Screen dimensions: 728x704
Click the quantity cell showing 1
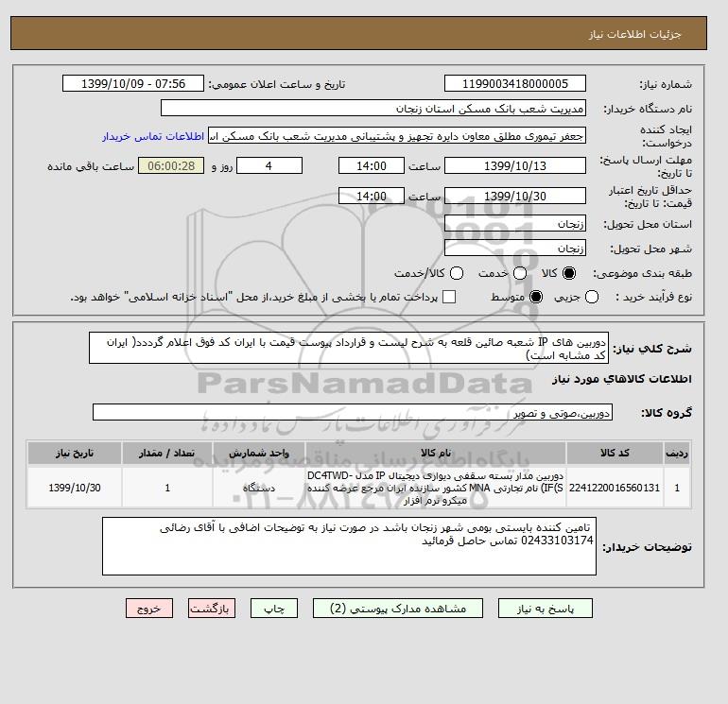pyautogui.click(x=167, y=488)
